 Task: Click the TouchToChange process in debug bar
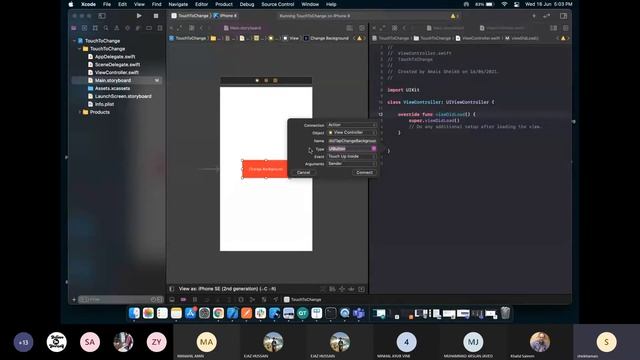(302, 300)
